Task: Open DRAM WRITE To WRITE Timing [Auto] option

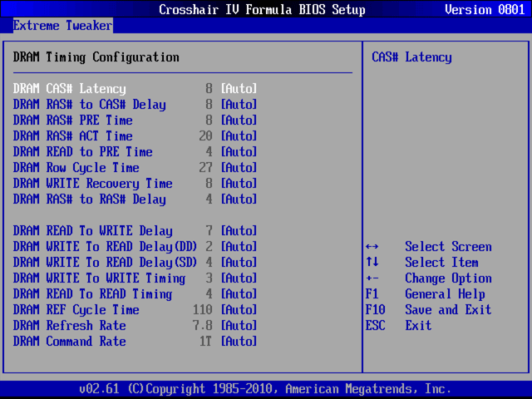Action: [239, 278]
